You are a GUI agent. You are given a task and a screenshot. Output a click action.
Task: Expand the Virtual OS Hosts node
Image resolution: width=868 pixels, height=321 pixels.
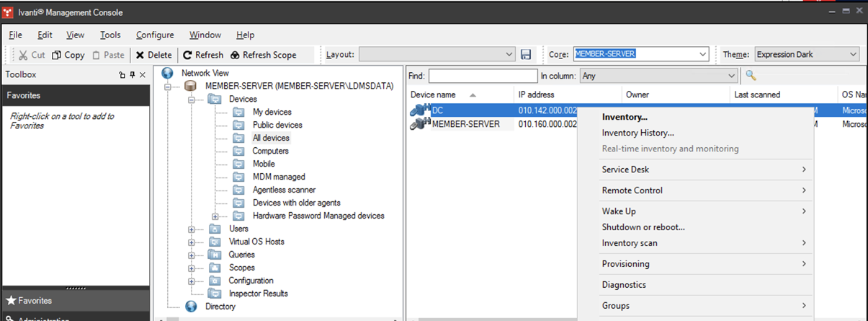click(192, 242)
